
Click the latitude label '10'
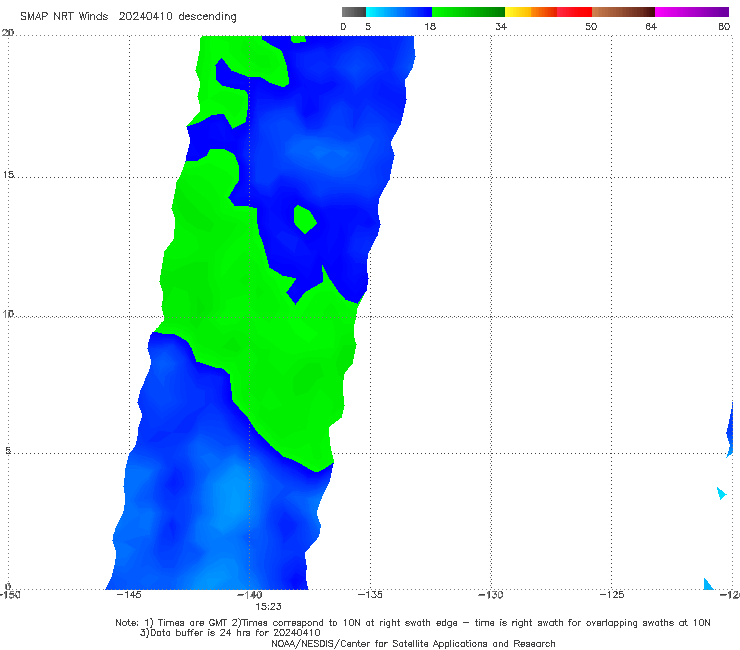8,313
